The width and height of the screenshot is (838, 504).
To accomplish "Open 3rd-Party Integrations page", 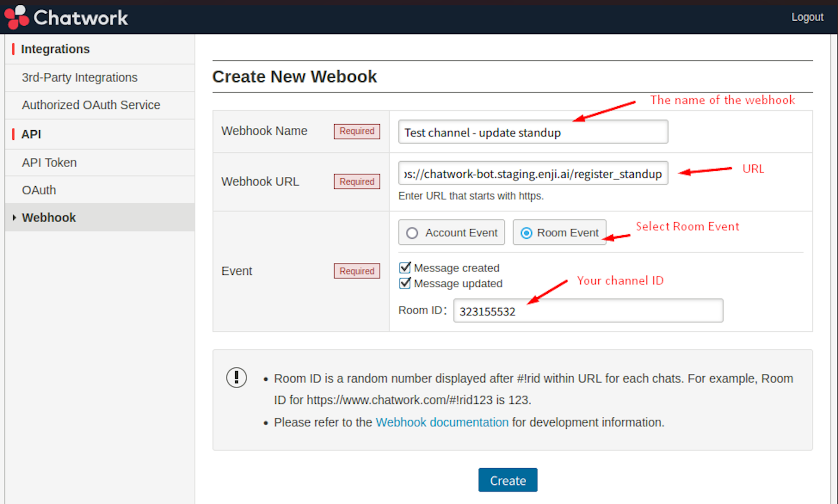I will [80, 77].
